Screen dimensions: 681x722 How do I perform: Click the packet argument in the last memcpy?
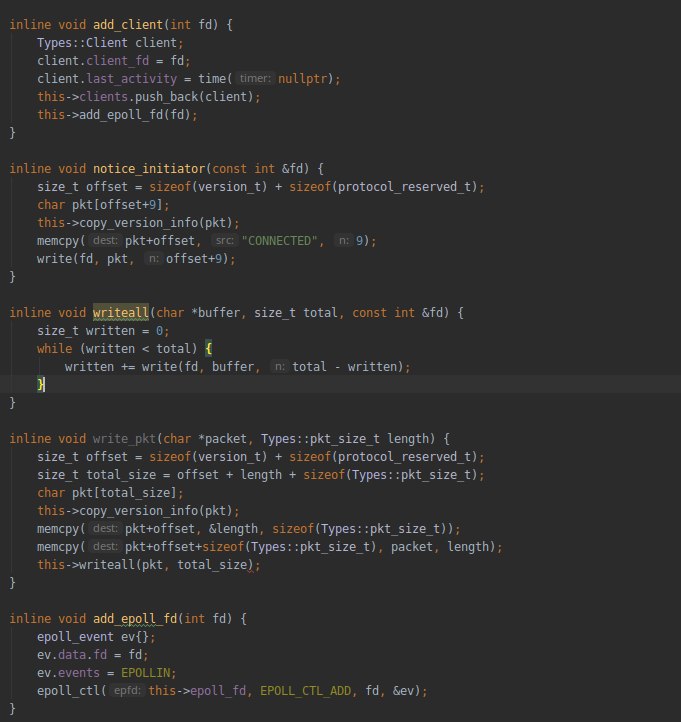coord(412,547)
